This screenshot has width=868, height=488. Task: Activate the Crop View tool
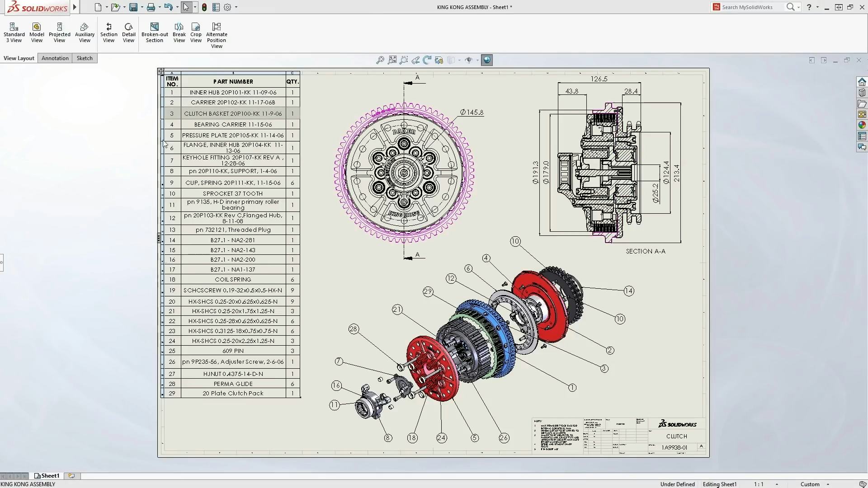(196, 33)
